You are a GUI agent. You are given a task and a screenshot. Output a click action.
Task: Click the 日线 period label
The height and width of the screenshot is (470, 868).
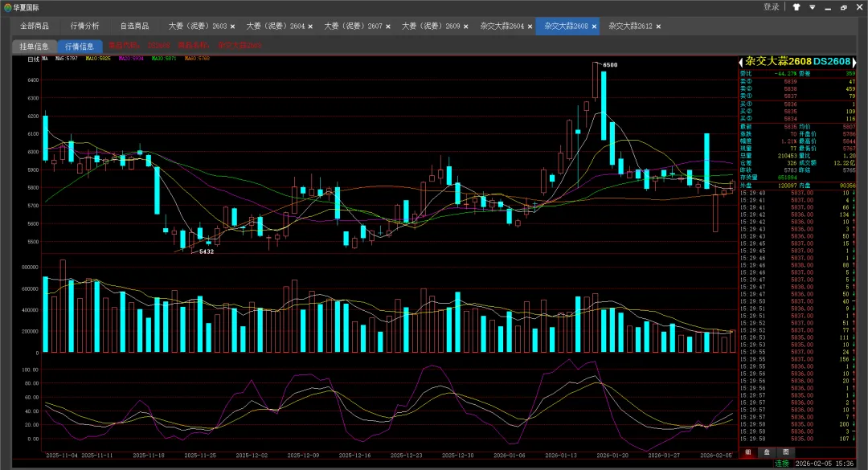point(33,59)
